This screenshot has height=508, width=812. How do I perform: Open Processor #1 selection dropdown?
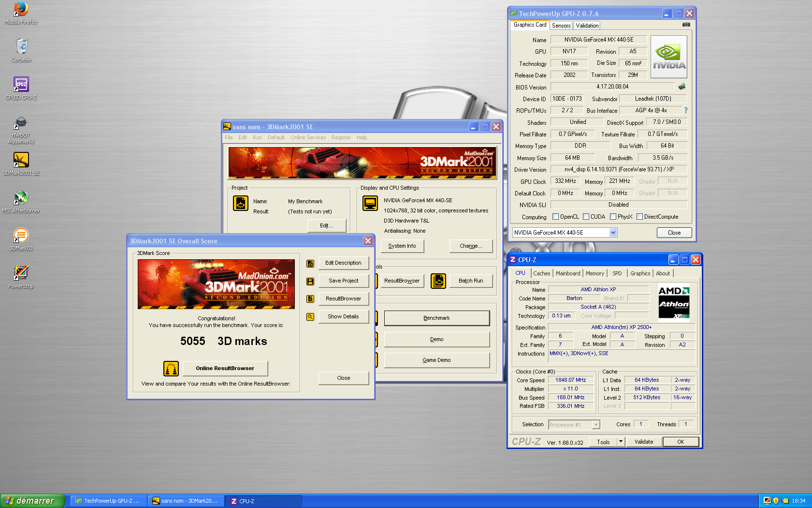(x=596, y=425)
